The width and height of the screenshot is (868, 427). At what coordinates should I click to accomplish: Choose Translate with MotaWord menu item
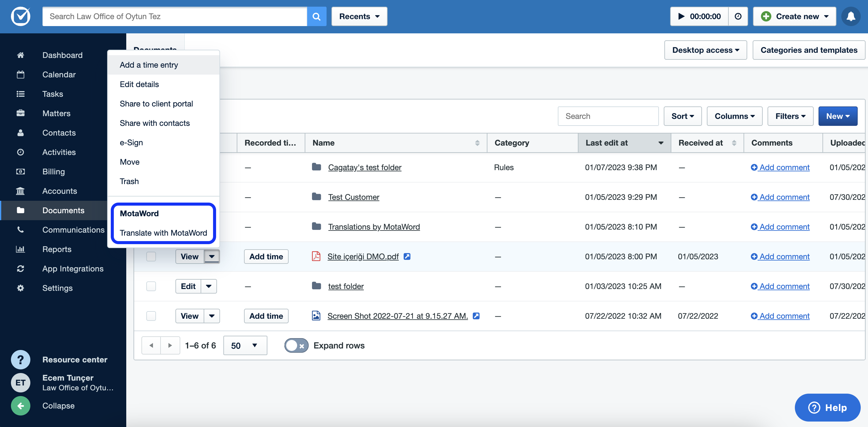tap(163, 233)
